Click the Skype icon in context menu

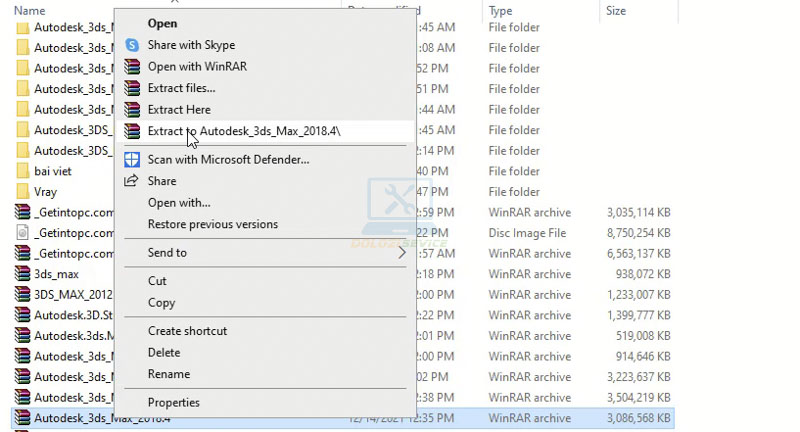click(x=131, y=45)
